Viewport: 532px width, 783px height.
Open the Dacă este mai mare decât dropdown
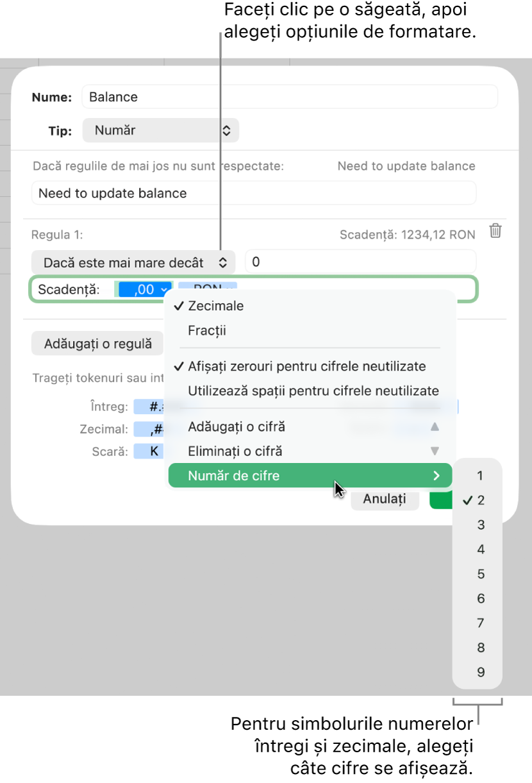tap(134, 262)
